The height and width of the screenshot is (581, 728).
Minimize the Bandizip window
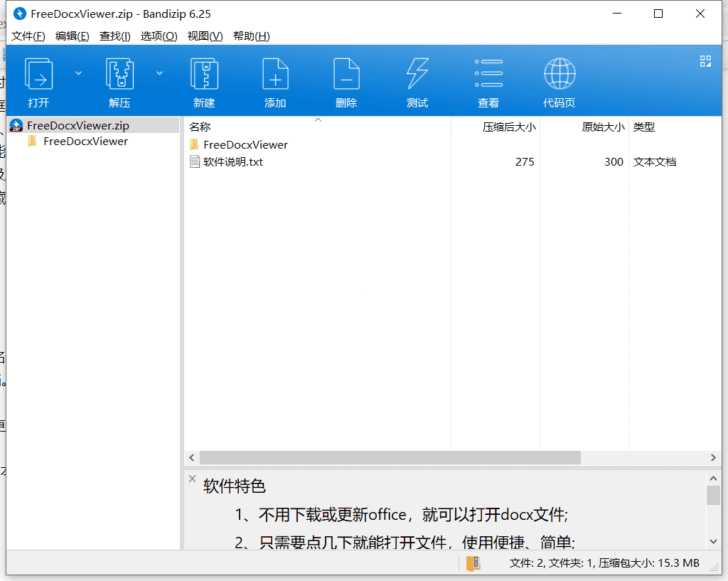[x=617, y=14]
